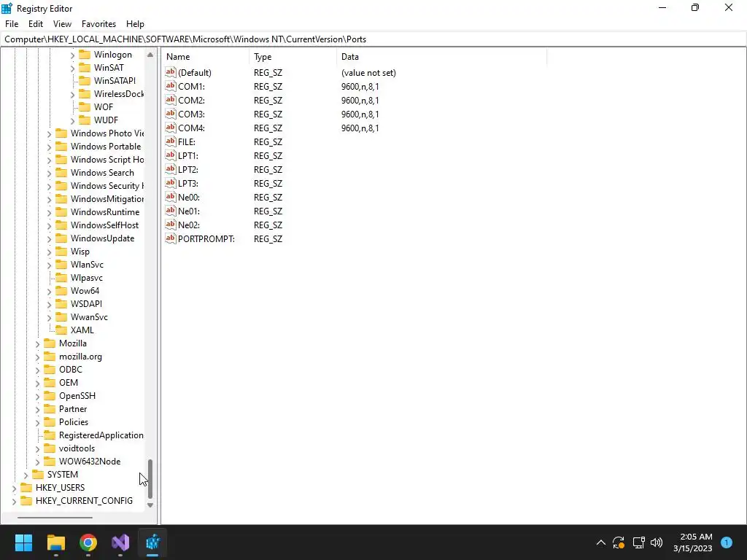Expand the WinSAT key

click(72, 69)
